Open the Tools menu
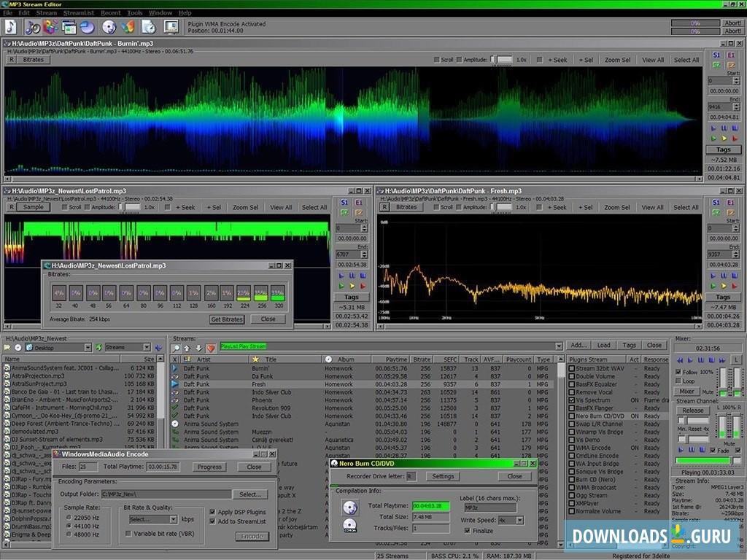The height and width of the screenshot is (560, 747). (x=135, y=12)
